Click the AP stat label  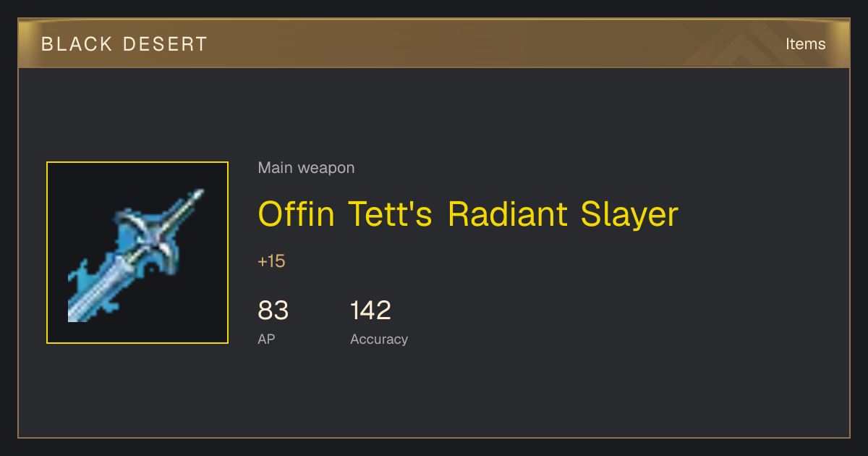(x=266, y=339)
